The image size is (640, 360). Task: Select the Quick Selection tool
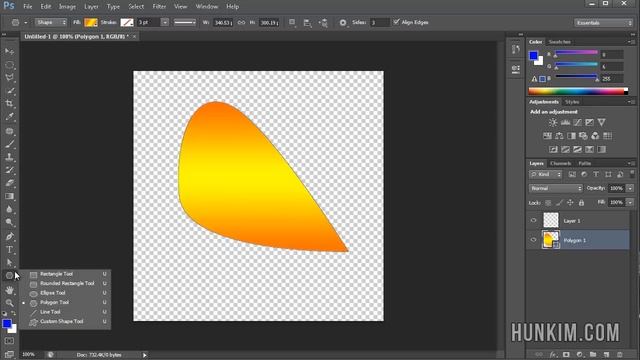pos(9,91)
